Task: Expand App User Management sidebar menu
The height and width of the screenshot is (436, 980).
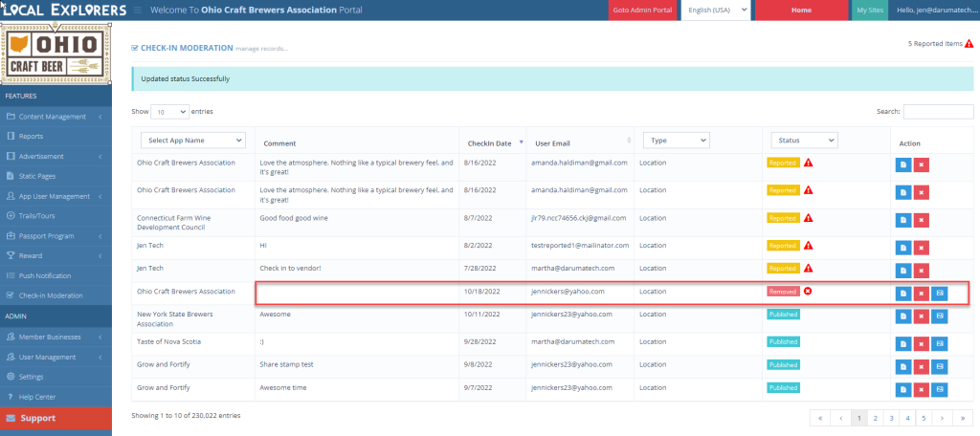Action: point(56,196)
